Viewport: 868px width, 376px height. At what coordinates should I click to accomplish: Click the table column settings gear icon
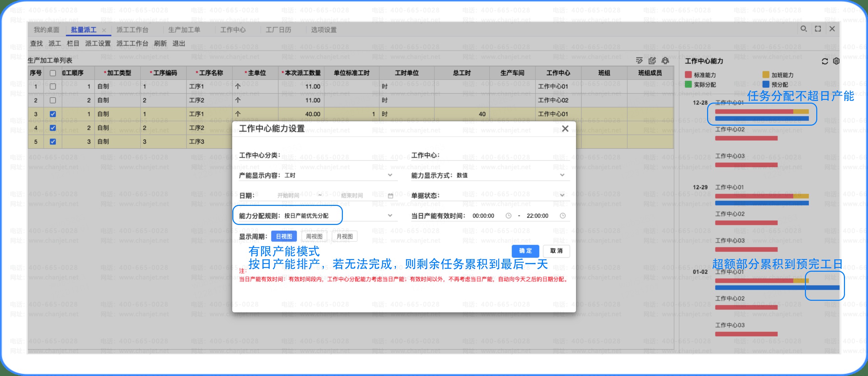click(x=665, y=61)
